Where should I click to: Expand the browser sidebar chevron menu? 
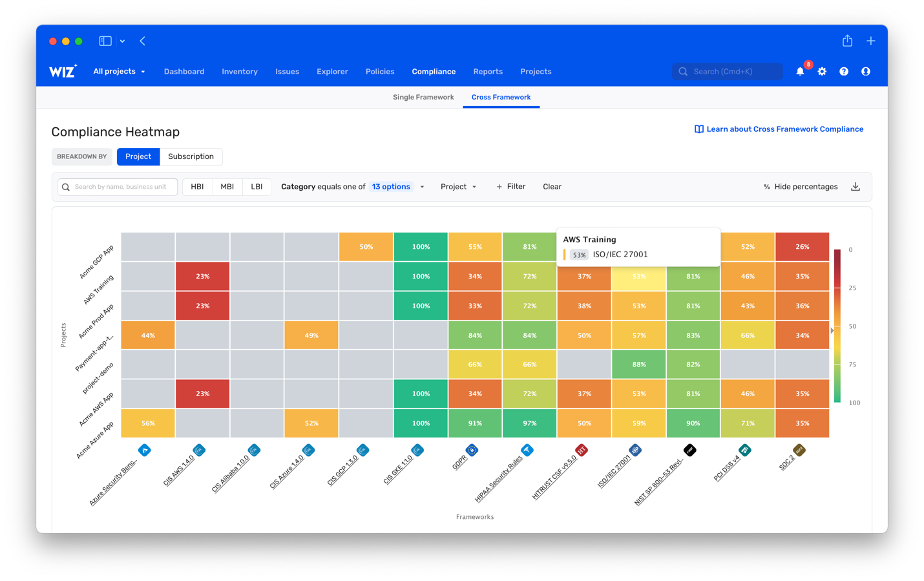click(x=122, y=41)
